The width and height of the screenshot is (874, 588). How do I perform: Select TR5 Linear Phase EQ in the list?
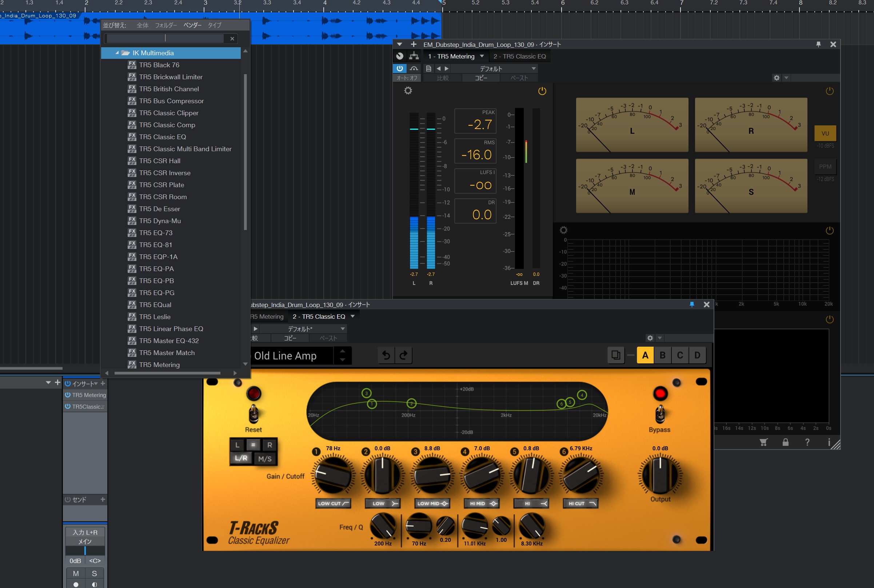click(x=171, y=329)
